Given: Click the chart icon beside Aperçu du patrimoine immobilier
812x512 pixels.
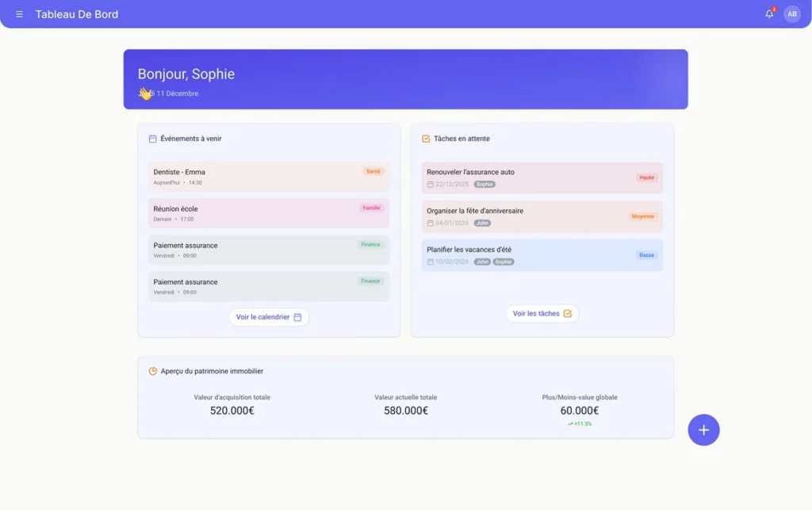Looking at the screenshot, I should tap(153, 371).
